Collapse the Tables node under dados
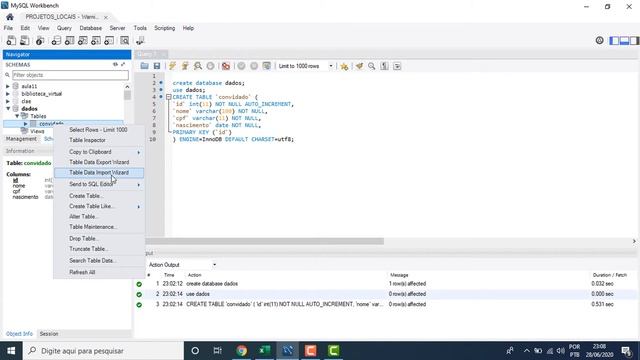Viewport: 640px width, 360px height. click(17, 116)
